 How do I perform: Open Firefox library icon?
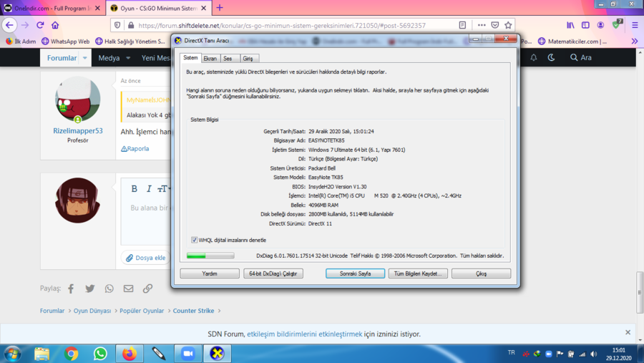coord(570,25)
